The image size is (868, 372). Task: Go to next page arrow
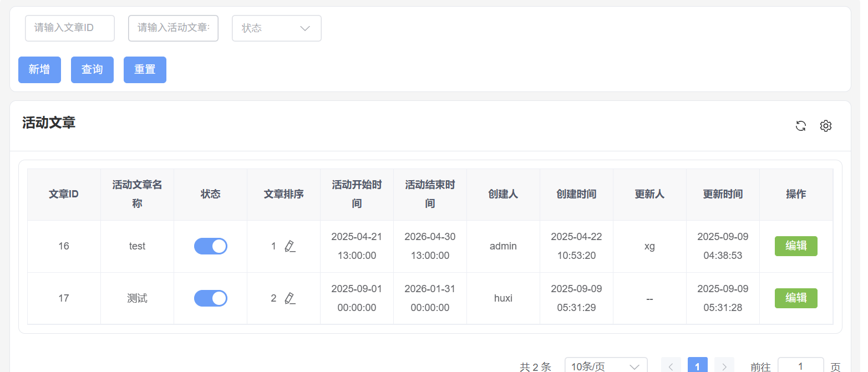724,366
